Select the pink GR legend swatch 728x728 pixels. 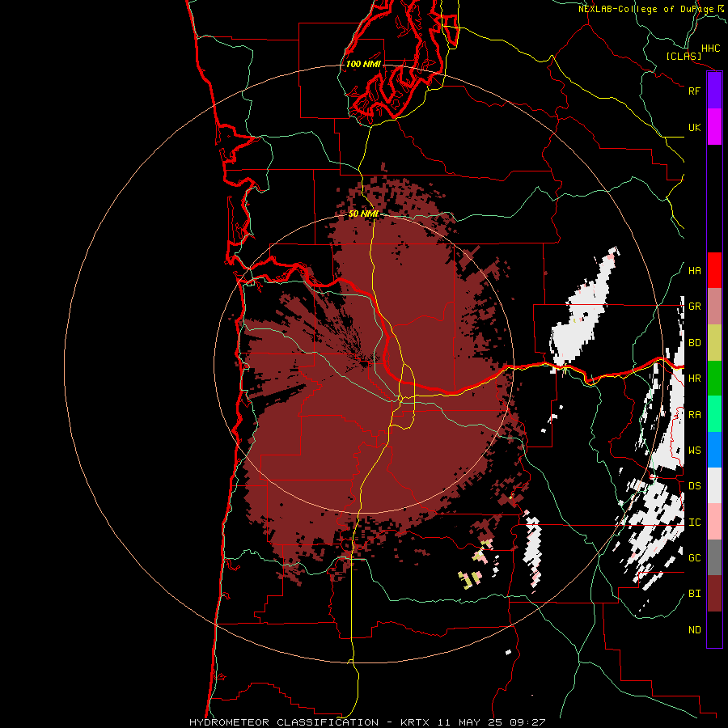pyautogui.click(x=714, y=306)
